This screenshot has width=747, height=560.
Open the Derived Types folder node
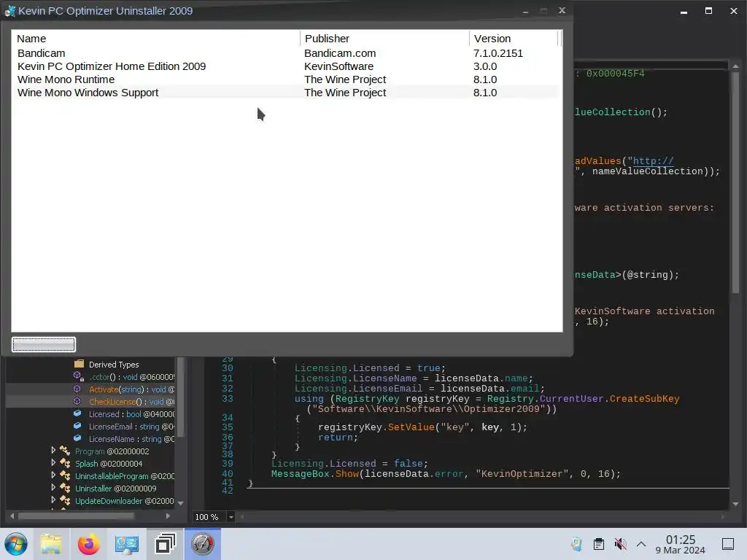(114, 365)
